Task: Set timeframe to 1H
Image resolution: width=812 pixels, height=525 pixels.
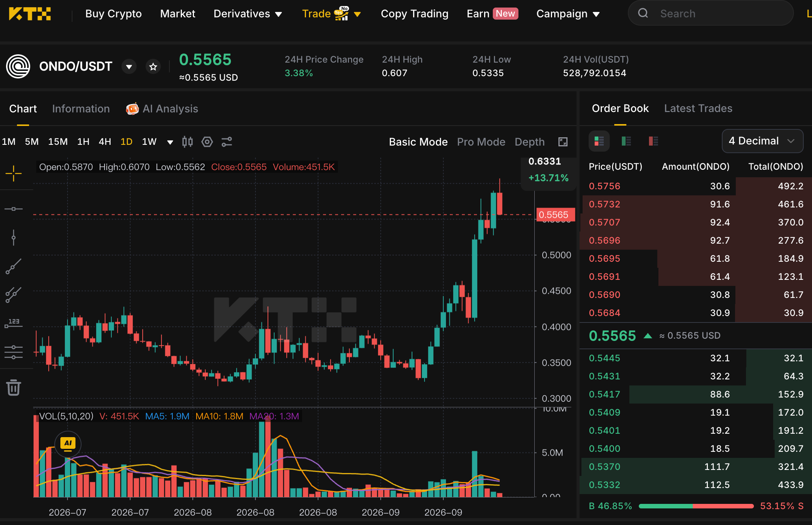Action: tap(83, 142)
